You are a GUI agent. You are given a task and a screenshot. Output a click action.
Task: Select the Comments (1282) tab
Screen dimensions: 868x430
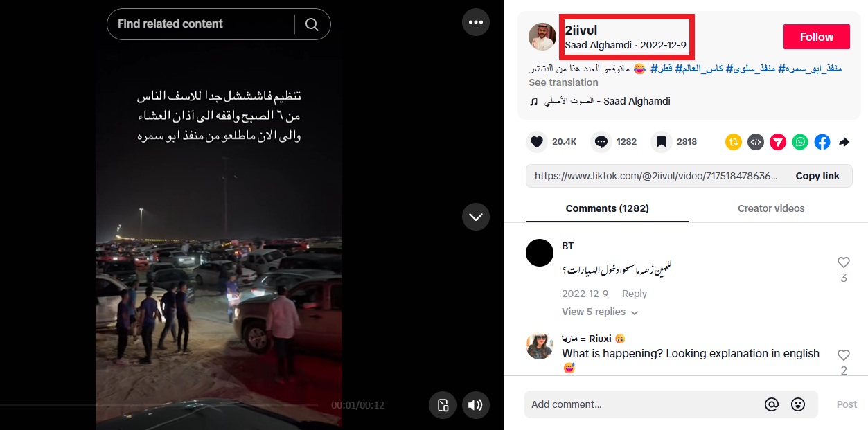click(608, 208)
